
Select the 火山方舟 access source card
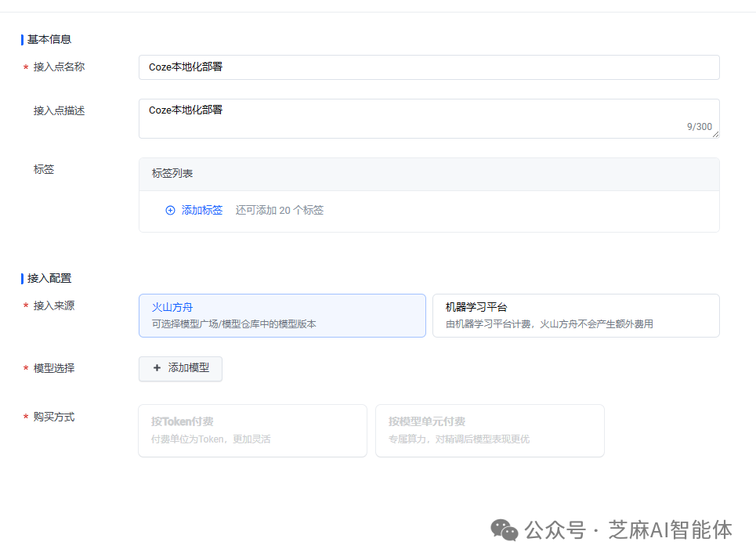click(282, 315)
